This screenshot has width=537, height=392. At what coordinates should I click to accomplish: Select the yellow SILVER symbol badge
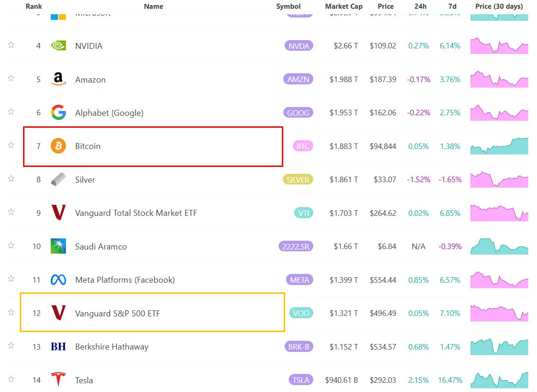coord(298,179)
